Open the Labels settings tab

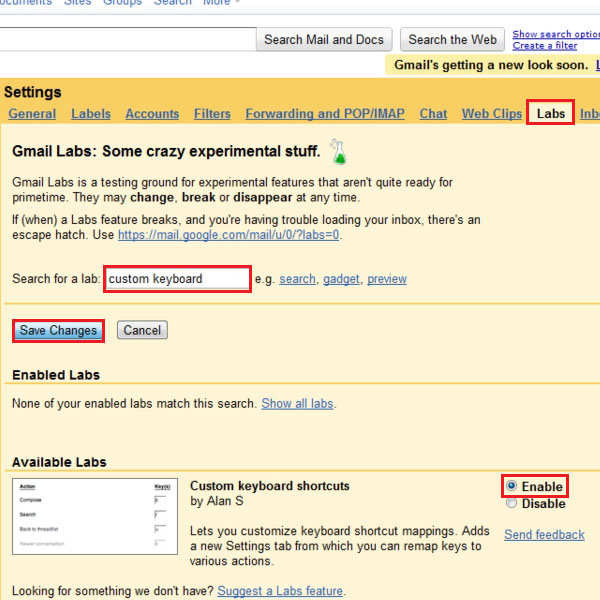91,114
